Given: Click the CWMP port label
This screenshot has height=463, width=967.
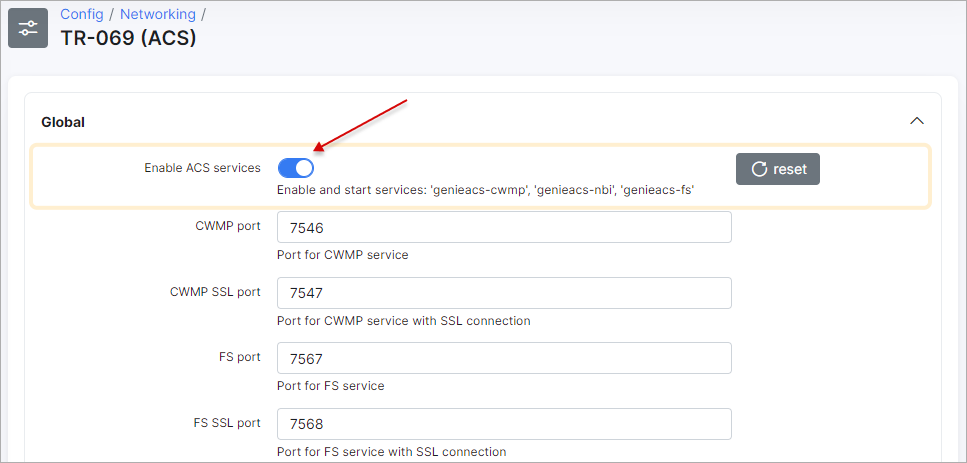Looking at the screenshot, I should (228, 226).
